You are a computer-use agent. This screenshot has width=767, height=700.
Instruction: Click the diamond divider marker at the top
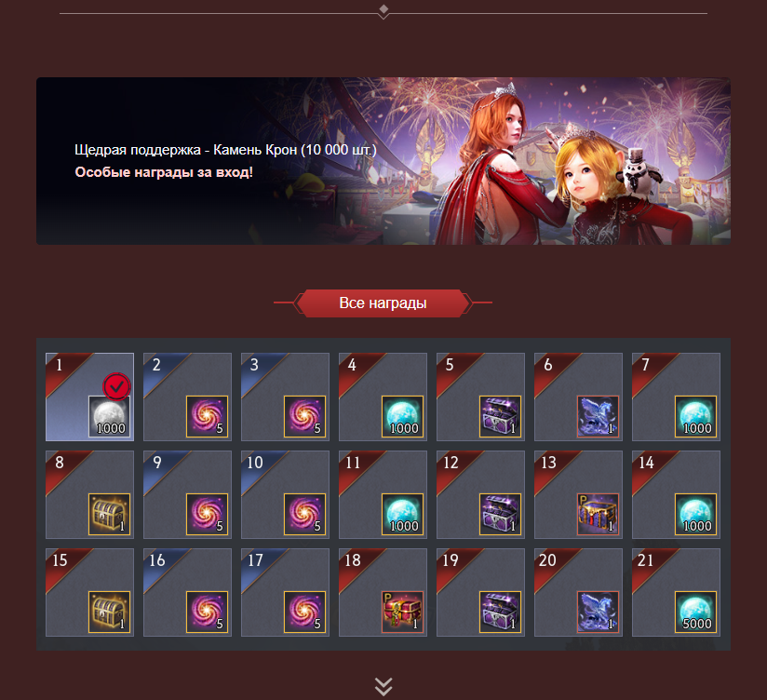coord(383,10)
